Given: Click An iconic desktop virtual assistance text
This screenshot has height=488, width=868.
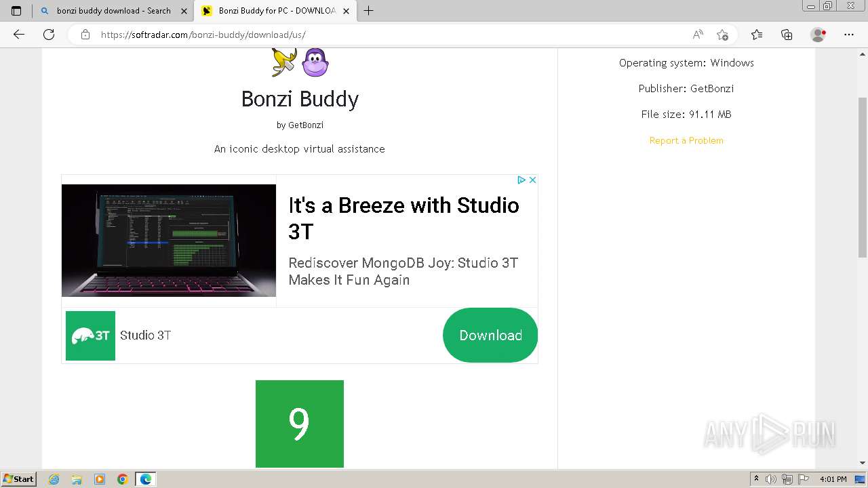Looking at the screenshot, I should tap(300, 149).
